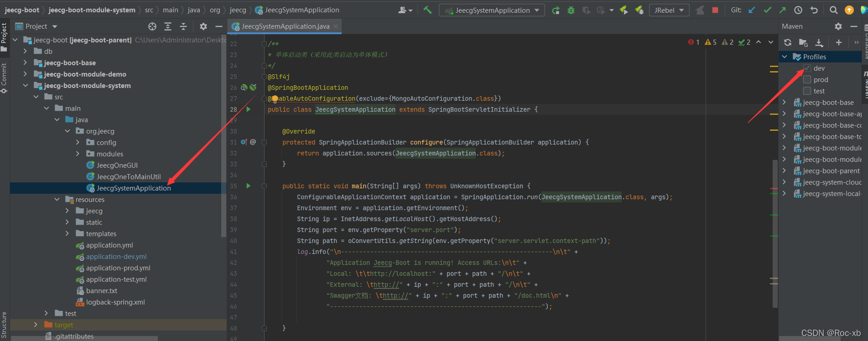Click Git Push green arrow
This screenshot has width=868, height=341.
[x=783, y=10]
